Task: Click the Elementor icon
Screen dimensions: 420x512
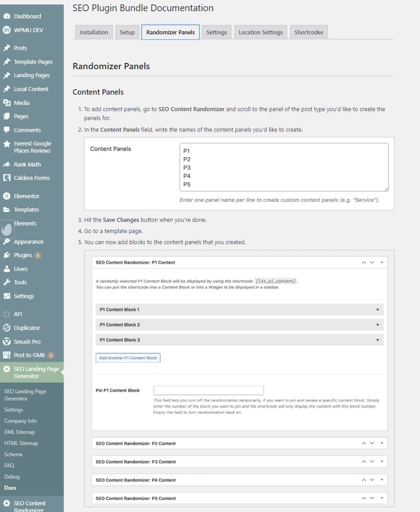Action: 7,196
